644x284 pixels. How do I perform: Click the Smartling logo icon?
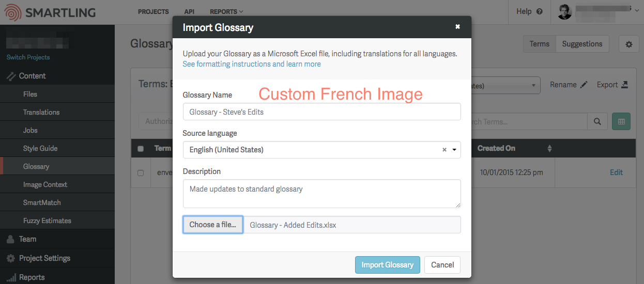[12, 12]
